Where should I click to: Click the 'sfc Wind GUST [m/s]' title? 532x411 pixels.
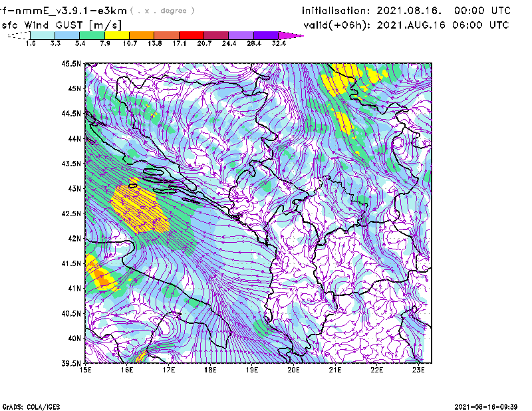61,25
